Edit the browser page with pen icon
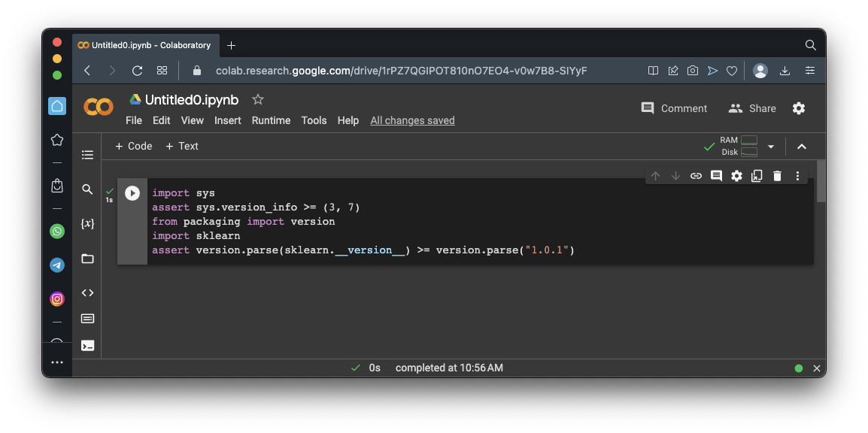The image size is (868, 433). click(x=673, y=70)
